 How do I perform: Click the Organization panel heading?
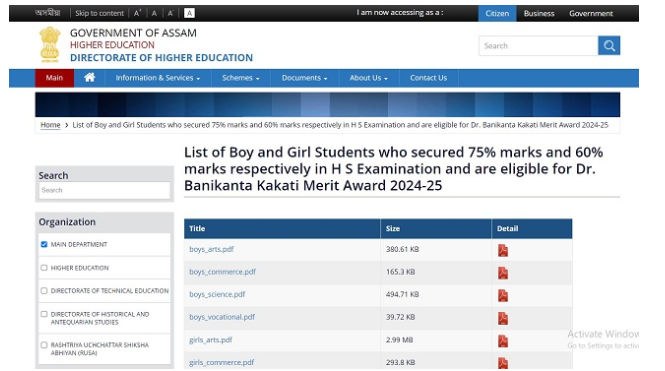67,222
